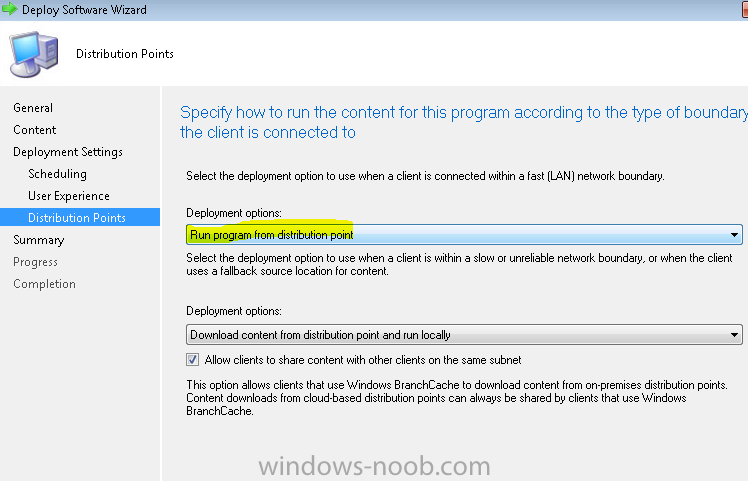748x481 pixels.
Task: Click the computer icon beside Distribution Points header
Action: coord(34,54)
